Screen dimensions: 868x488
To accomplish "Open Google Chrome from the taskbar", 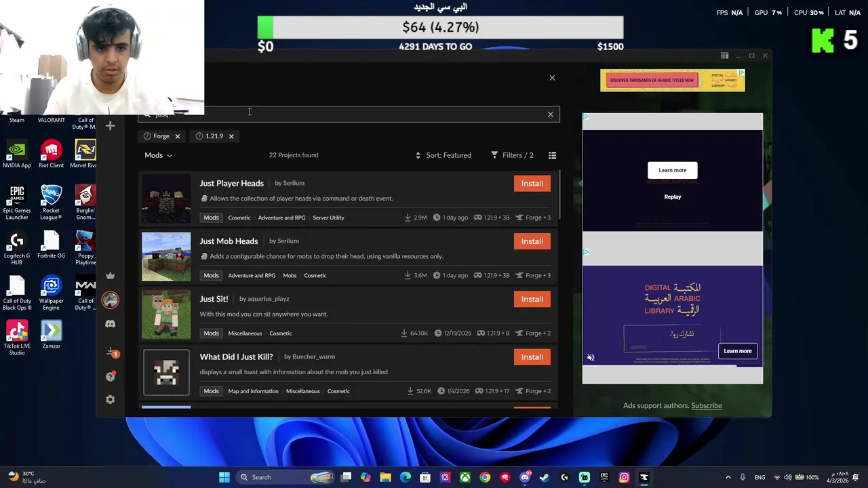I will point(485,477).
